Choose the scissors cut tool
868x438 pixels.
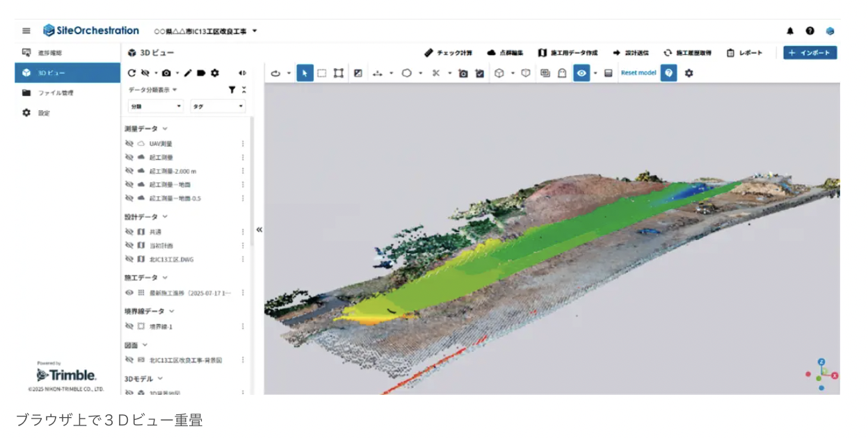(x=436, y=73)
